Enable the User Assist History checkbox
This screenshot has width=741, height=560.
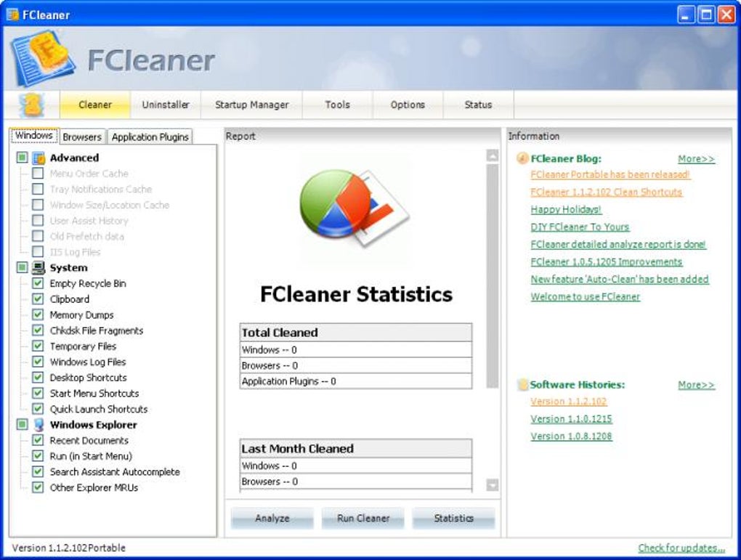[x=38, y=221]
